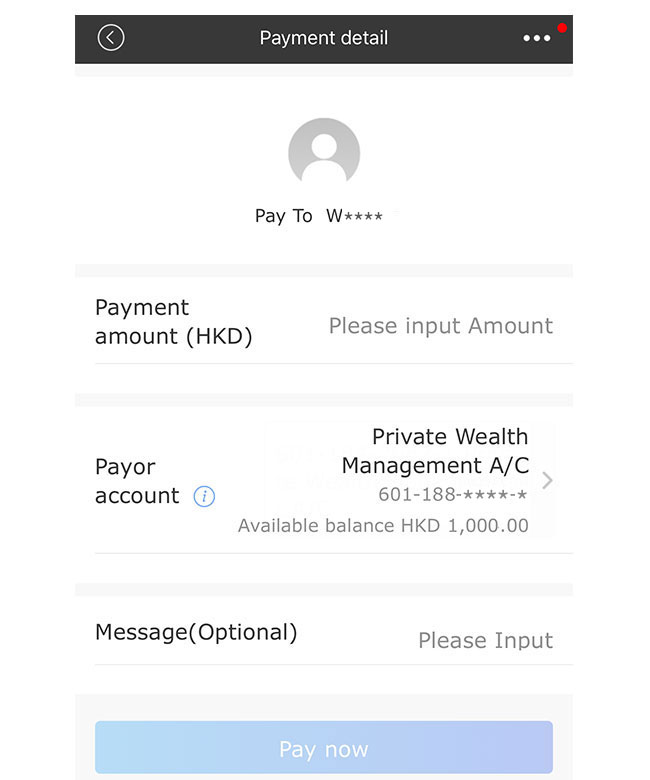This screenshot has width=650, height=780.
Task: Select the Private Wealth Management A/C entry
Action: [409, 480]
